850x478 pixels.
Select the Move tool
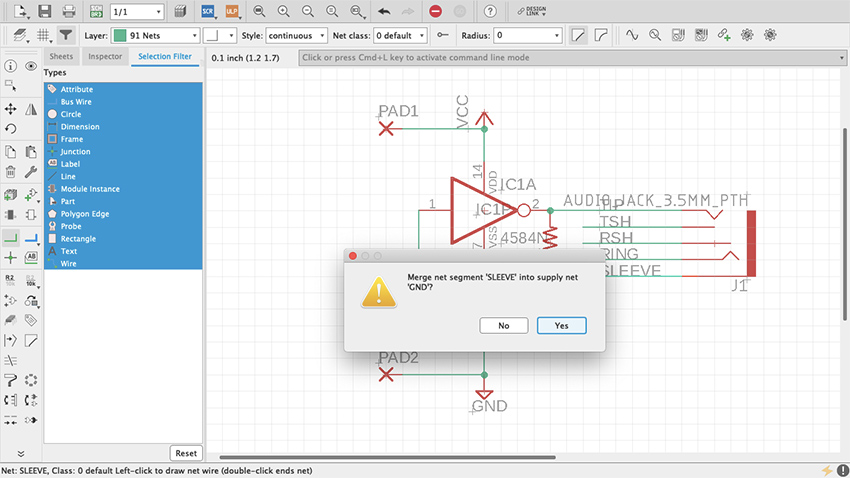coord(10,109)
